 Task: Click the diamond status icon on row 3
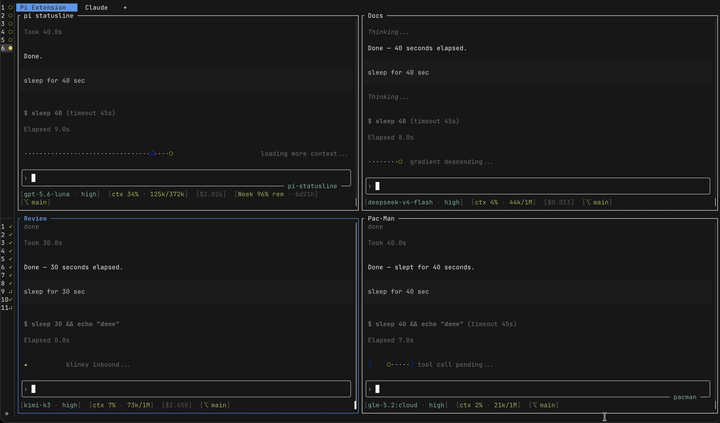(11, 23)
